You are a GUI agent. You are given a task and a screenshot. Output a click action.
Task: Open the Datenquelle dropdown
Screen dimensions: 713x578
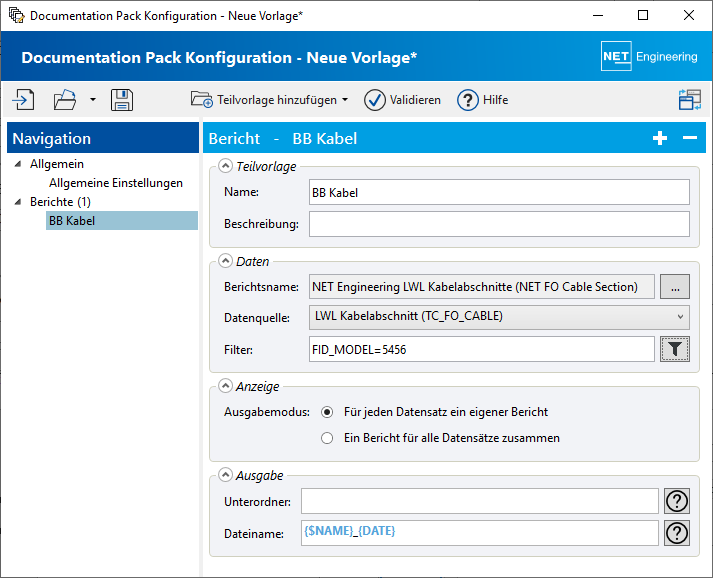499,317
